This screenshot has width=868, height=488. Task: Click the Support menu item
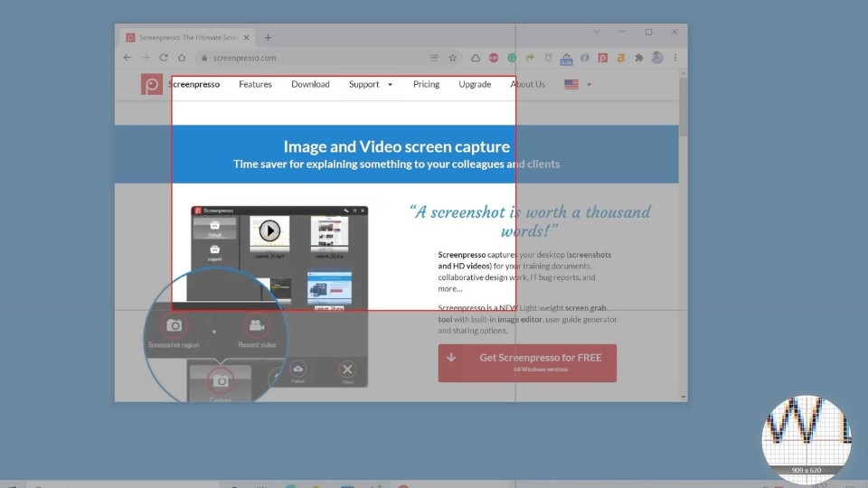click(363, 84)
